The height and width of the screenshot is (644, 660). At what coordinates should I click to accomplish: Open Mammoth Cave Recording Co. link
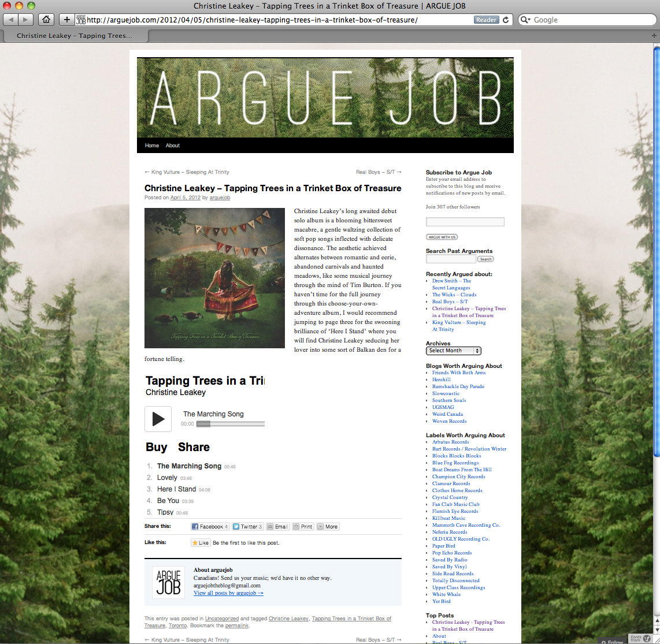coord(466,525)
